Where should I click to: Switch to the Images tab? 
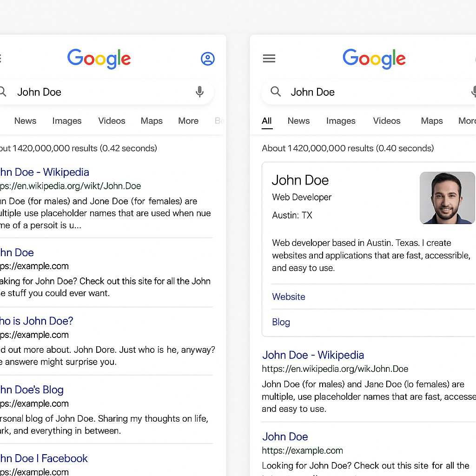[341, 121]
